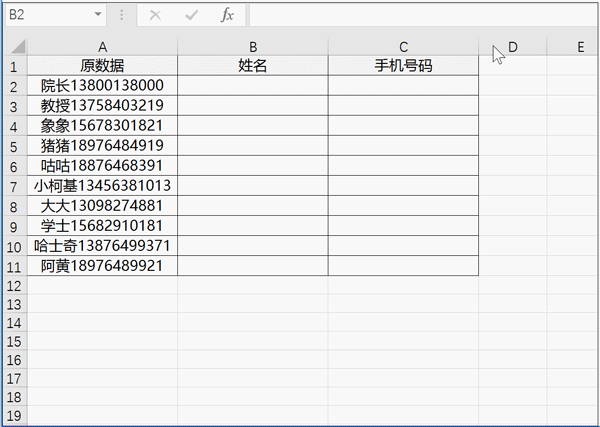Image resolution: width=600 pixels, height=427 pixels.
Task: Select cell containing 学士15682910181
Action: coord(102,226)
